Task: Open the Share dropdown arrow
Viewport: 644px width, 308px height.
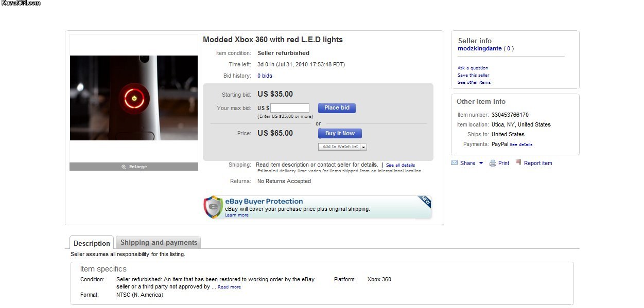Action: click(481, 163)
